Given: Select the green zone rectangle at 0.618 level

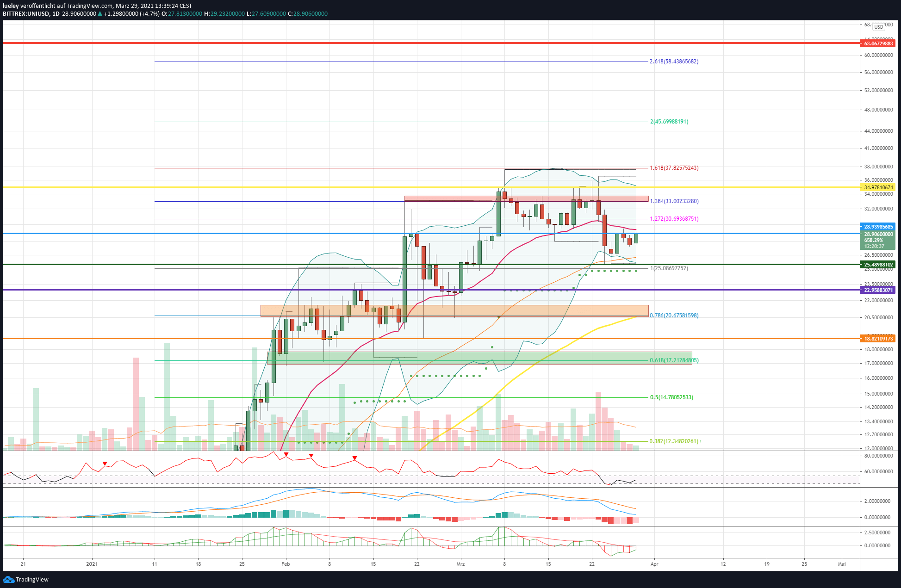Looking at the screenshot, I should pyautogui.click(x=479, y=358).
